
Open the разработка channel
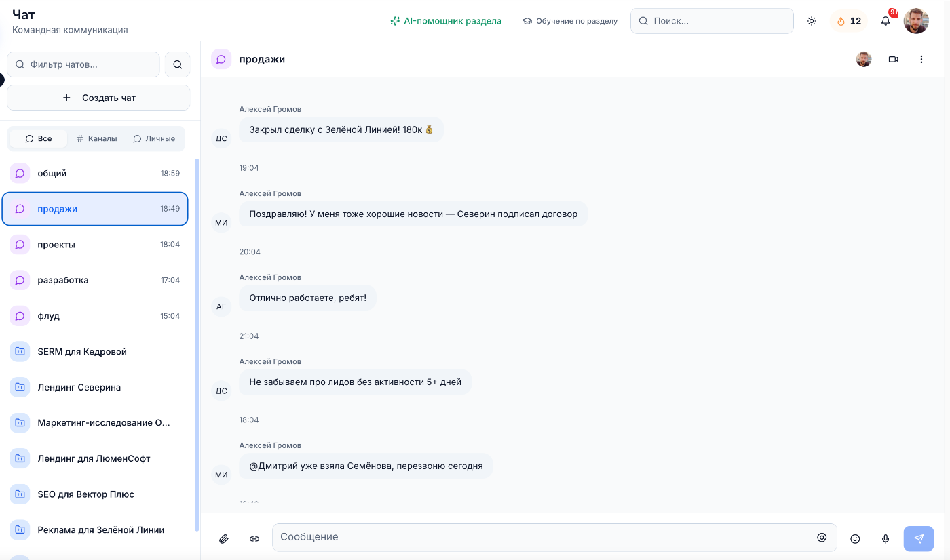[95, 280]
